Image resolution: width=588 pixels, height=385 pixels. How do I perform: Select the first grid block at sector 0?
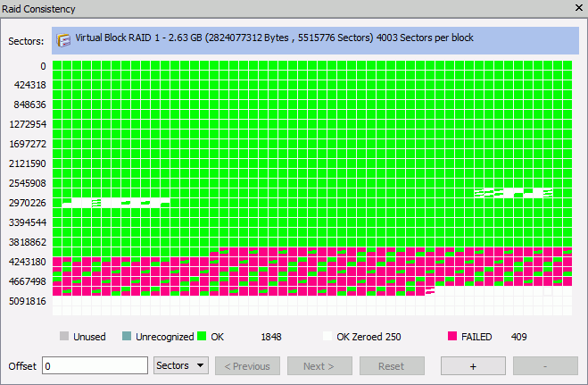click(57, 66)
